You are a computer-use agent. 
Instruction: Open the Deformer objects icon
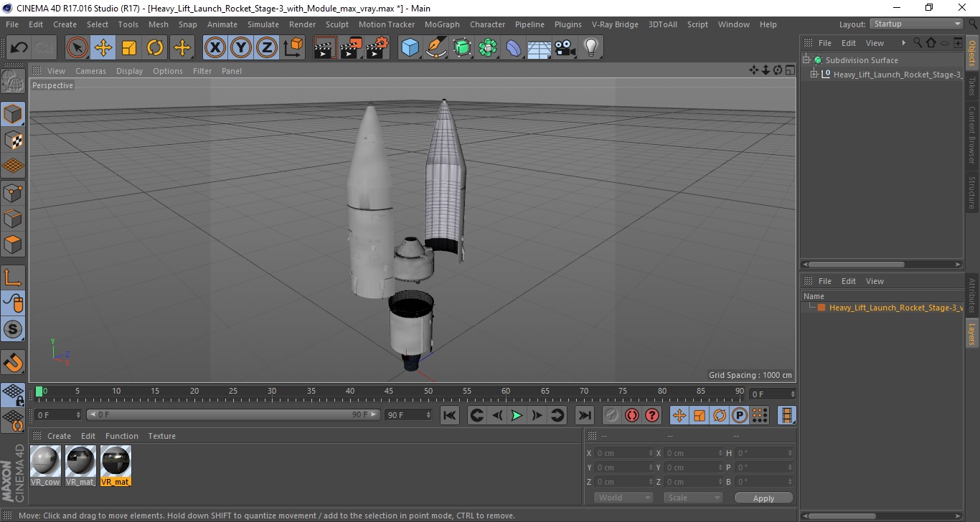click(514, 48)
